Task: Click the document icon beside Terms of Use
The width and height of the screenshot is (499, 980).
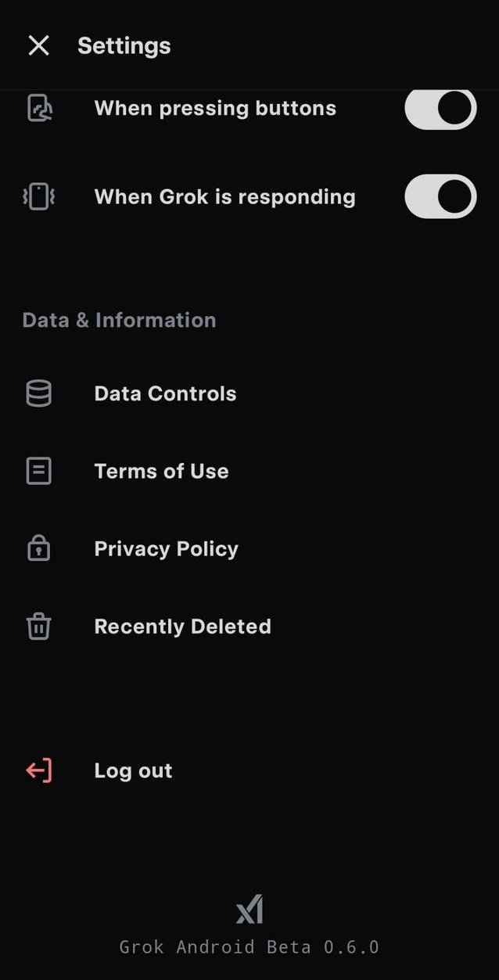Action: point(37,471)
